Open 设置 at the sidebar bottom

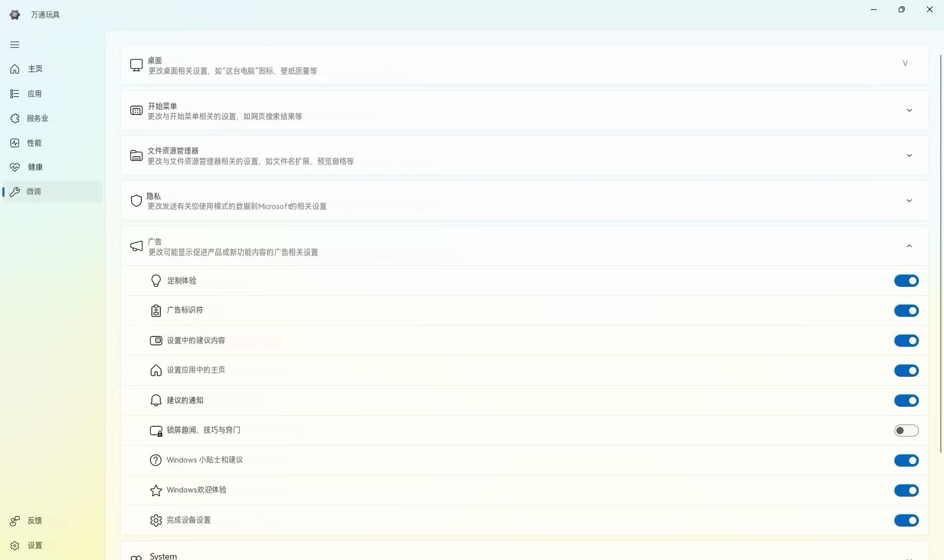pyautogui.click(x=34, y=545)
